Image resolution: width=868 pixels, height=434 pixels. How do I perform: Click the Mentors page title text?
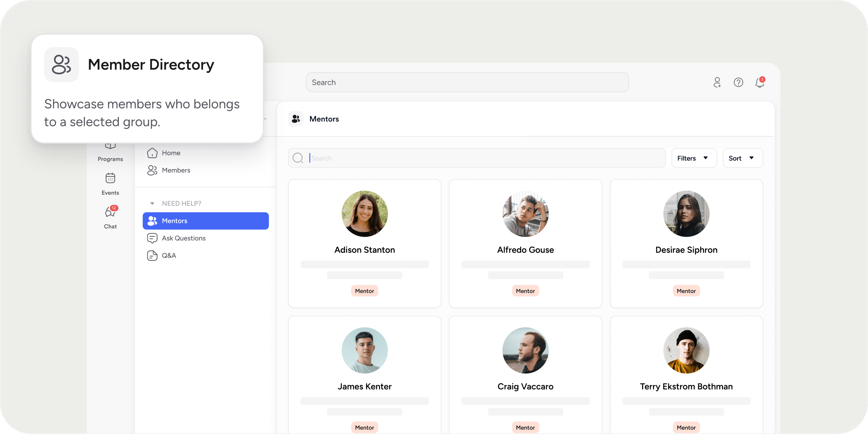324,119
